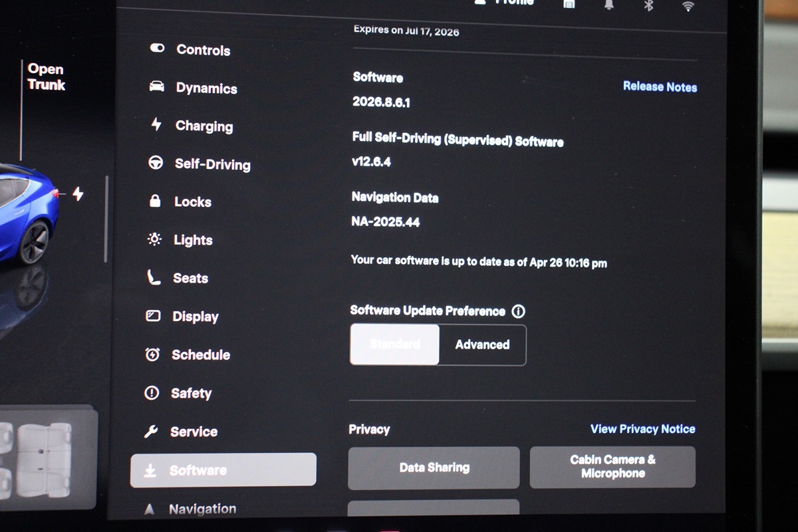Open Charging via its lightning bolt icon

tap(156, 124)
